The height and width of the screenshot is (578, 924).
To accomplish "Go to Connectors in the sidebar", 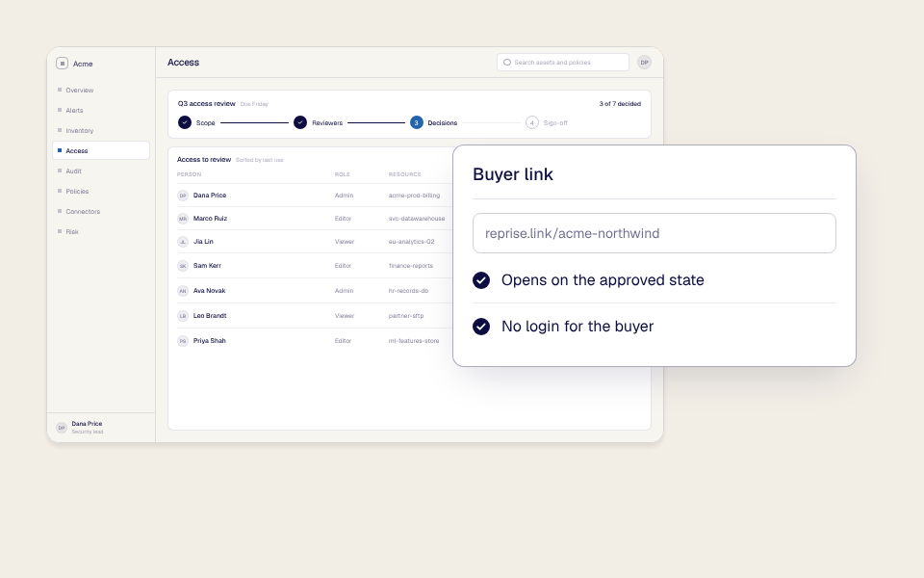I will tap(101, 211).
